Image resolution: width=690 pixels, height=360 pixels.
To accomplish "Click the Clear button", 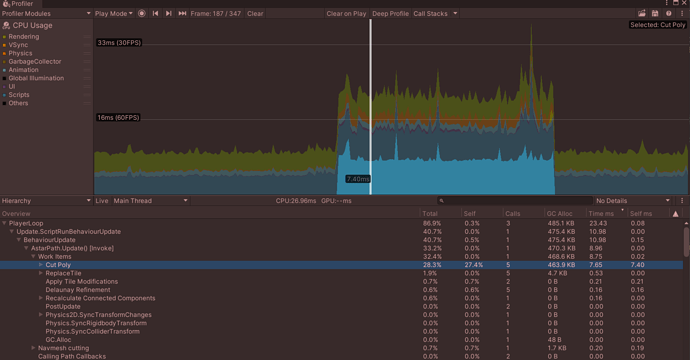I will pyautogui.click(x=255, y=14).
